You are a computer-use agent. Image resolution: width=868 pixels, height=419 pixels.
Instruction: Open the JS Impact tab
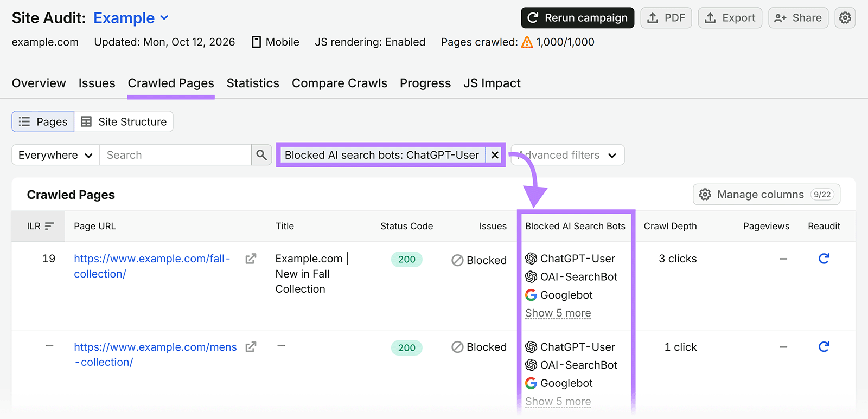pyautogui.click(x=492, y=83)
